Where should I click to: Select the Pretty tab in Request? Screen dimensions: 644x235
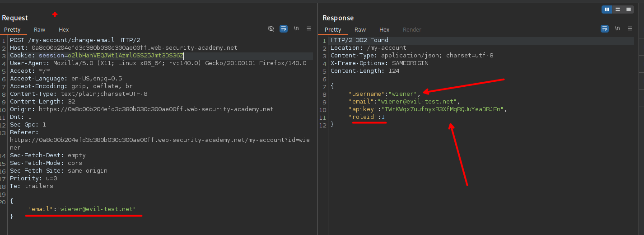pyautogui.click(x=13, y=30)
